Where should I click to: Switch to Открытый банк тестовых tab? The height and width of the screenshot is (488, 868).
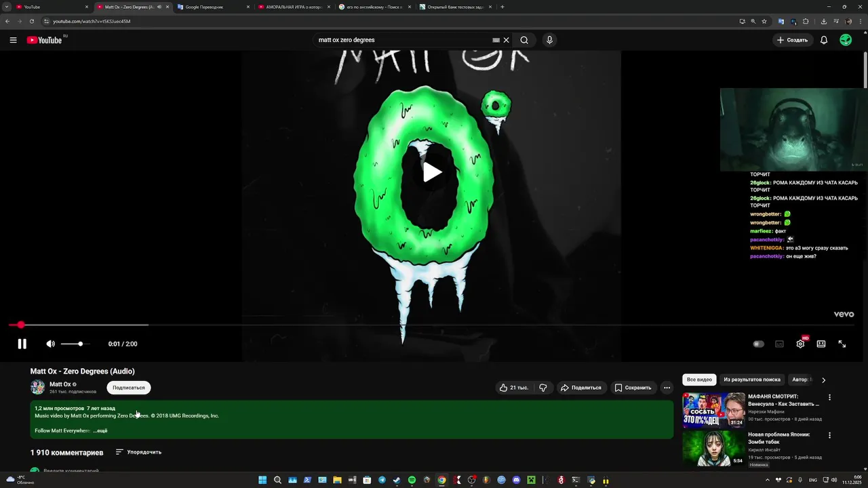[455, 7]
